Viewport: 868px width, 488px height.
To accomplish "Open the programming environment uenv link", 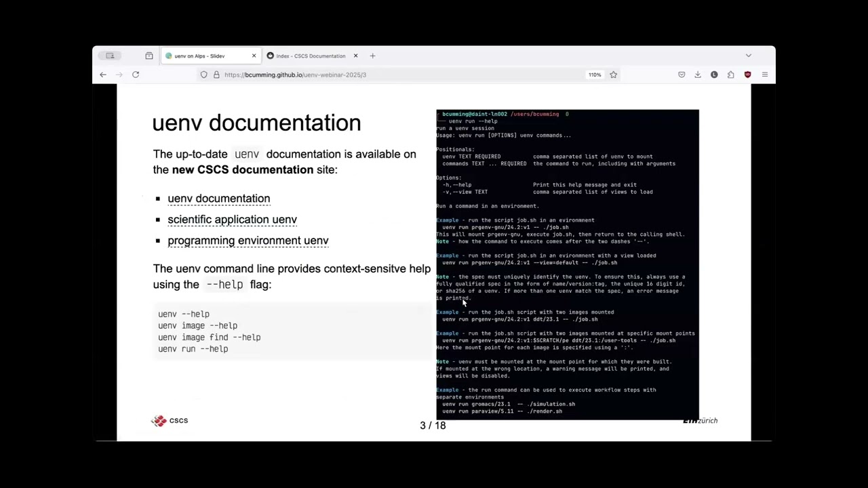I will [248, 241].
